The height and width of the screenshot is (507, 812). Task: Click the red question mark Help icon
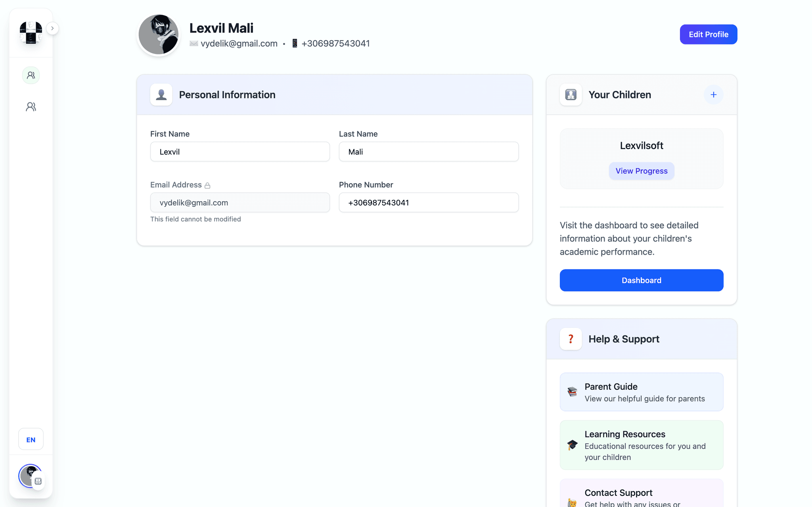(571, 339)
